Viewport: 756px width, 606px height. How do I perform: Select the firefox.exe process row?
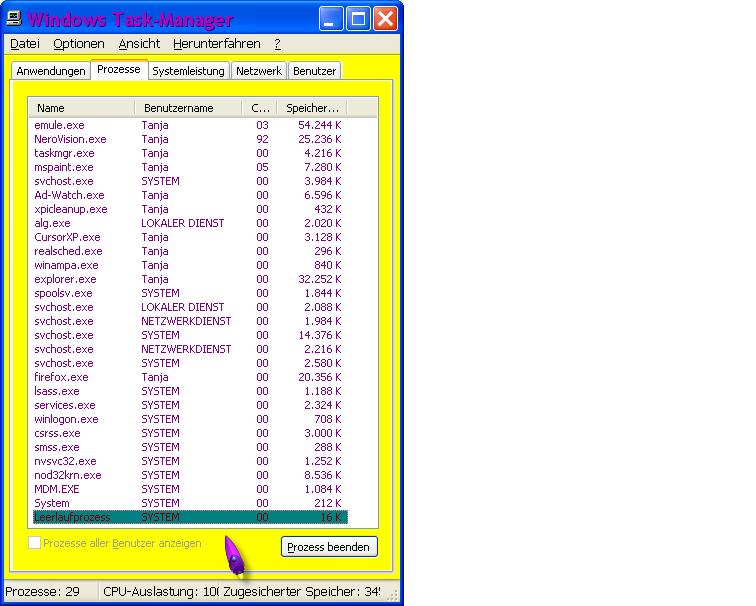click(x=61, y=377)
